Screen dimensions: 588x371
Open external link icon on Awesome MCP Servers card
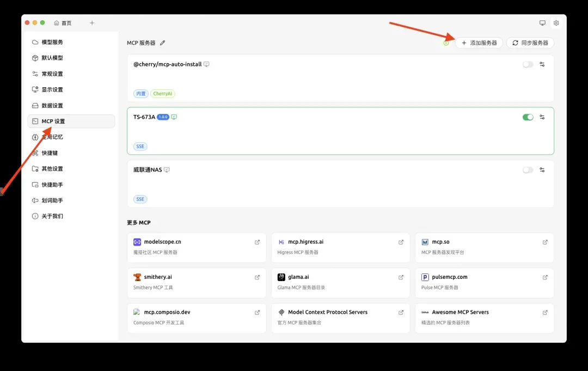coord(545,313)
